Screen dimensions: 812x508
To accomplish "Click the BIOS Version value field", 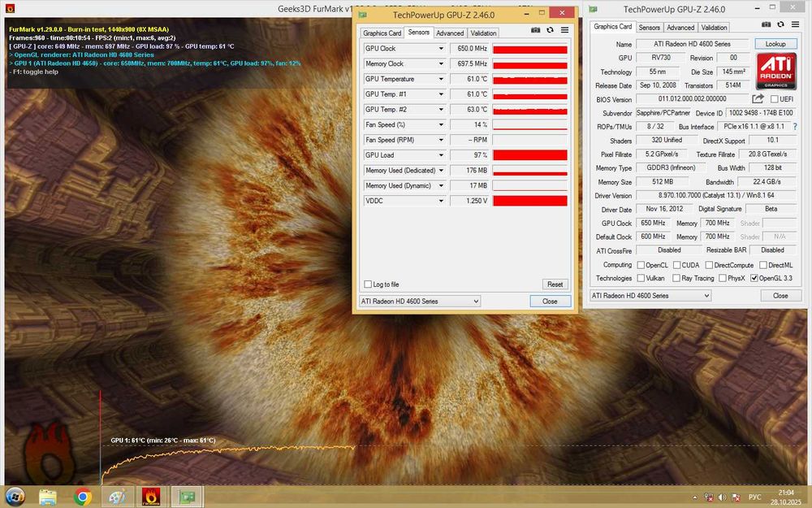I will [693, 99].
